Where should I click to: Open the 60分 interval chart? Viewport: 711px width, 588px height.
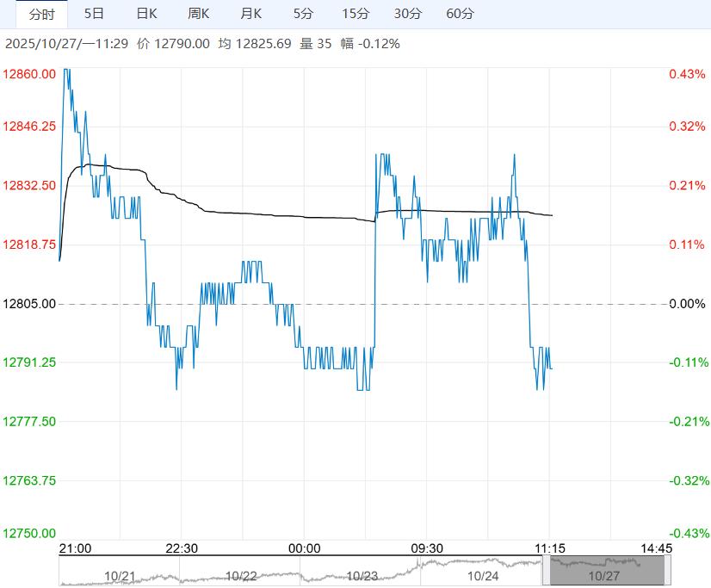461,14
